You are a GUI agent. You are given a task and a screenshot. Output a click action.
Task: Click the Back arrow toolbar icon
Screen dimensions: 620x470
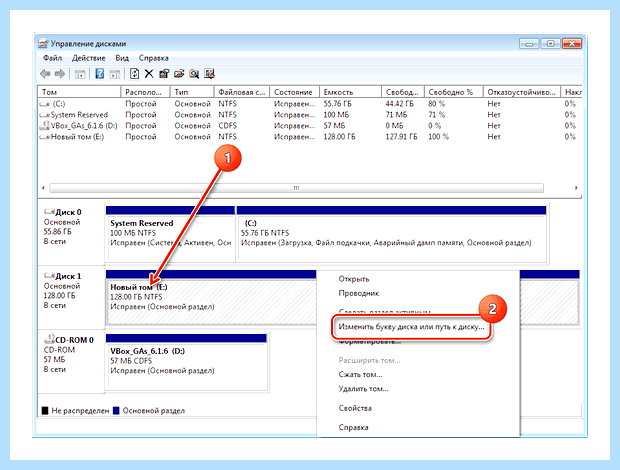45,74
